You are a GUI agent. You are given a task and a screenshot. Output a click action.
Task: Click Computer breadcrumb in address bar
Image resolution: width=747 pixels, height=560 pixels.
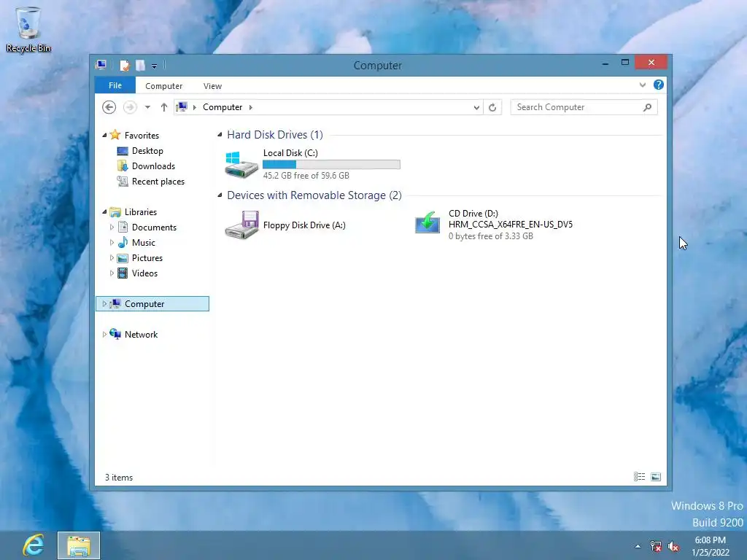point(222,107)
